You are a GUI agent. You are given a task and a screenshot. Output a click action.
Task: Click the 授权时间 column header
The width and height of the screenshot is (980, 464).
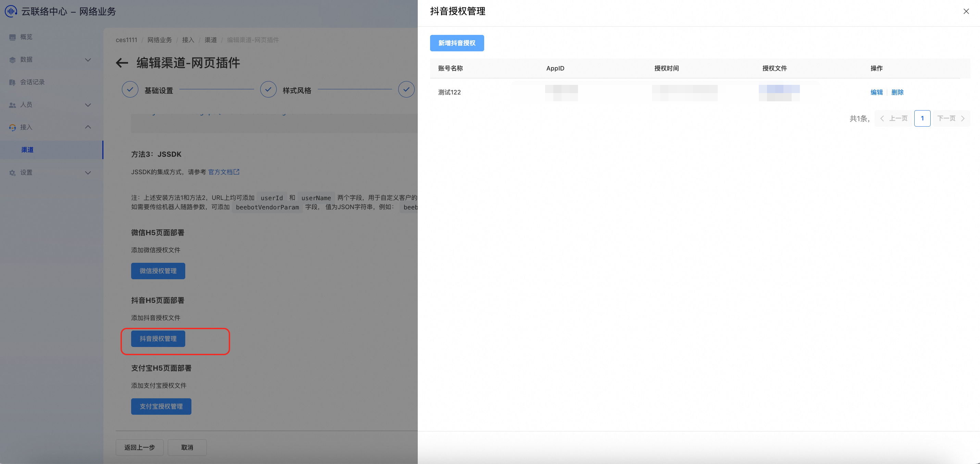point(667,68)
